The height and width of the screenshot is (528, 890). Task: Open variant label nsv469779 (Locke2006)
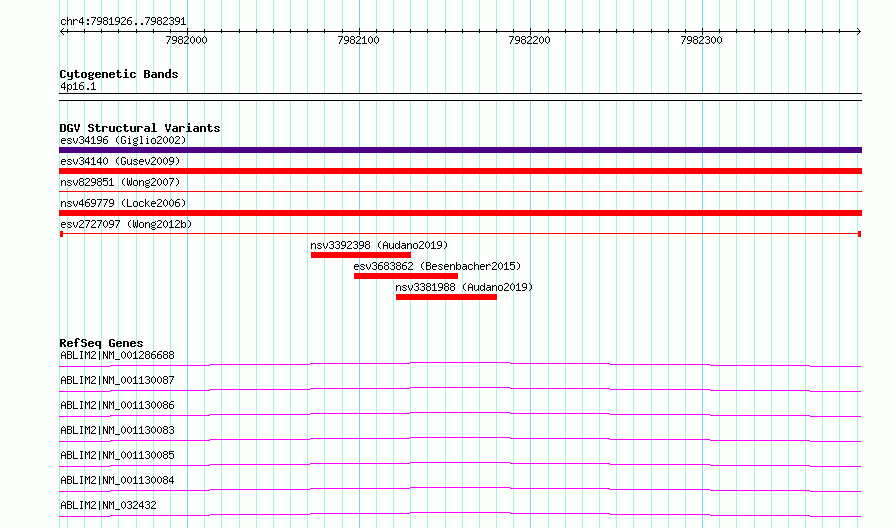click(123, 203)
